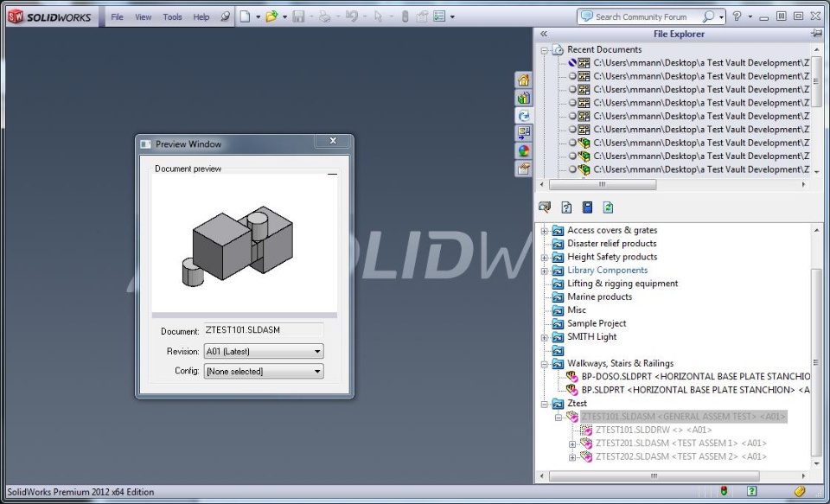Viewport: 830px width, 504px height.
Task: Click the green refresh icon above the vault tree
Action: 608,207
